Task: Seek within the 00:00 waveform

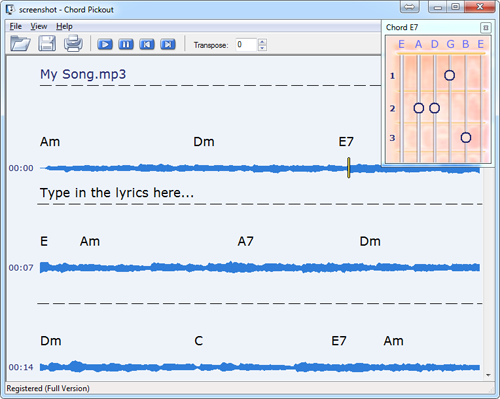Action: click(x=260, y=168)
